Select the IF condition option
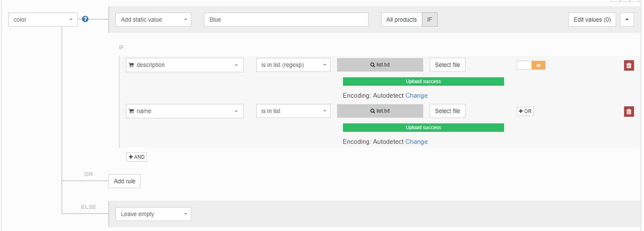This screenshot has height=231, width=644. [x=430, y=20]
